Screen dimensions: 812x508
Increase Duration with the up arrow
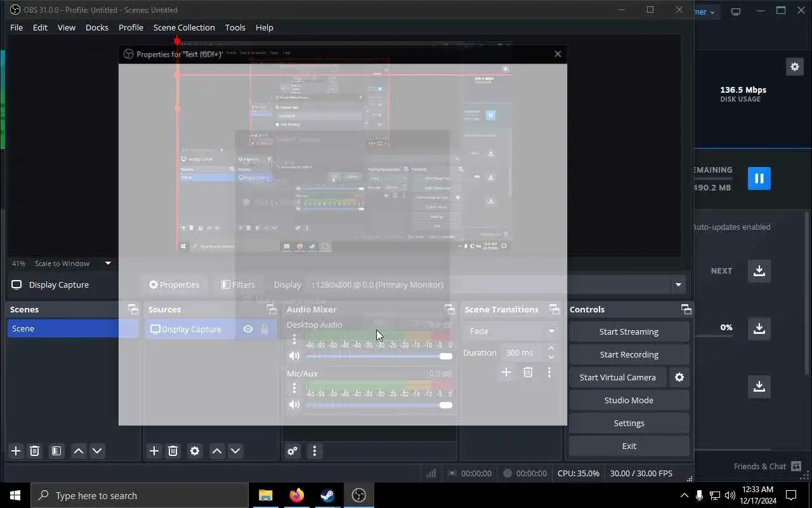551,349
